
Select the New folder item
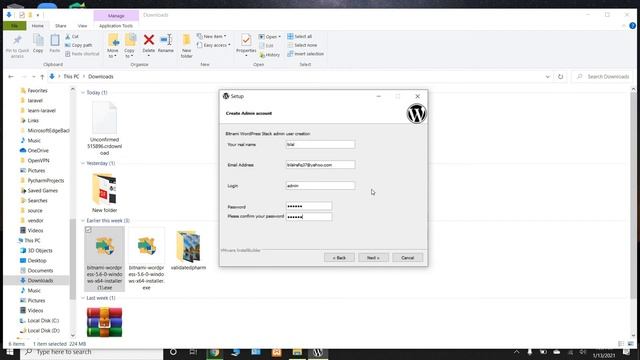104,193
